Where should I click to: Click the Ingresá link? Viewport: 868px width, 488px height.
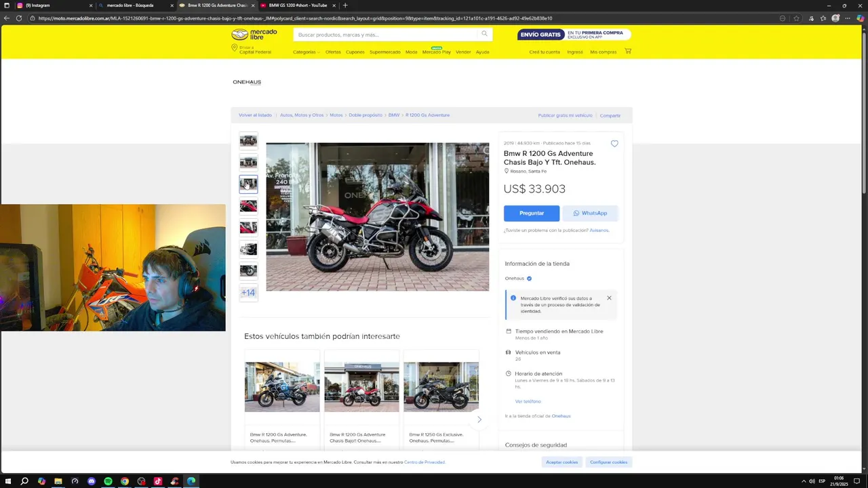pos(575,52)
